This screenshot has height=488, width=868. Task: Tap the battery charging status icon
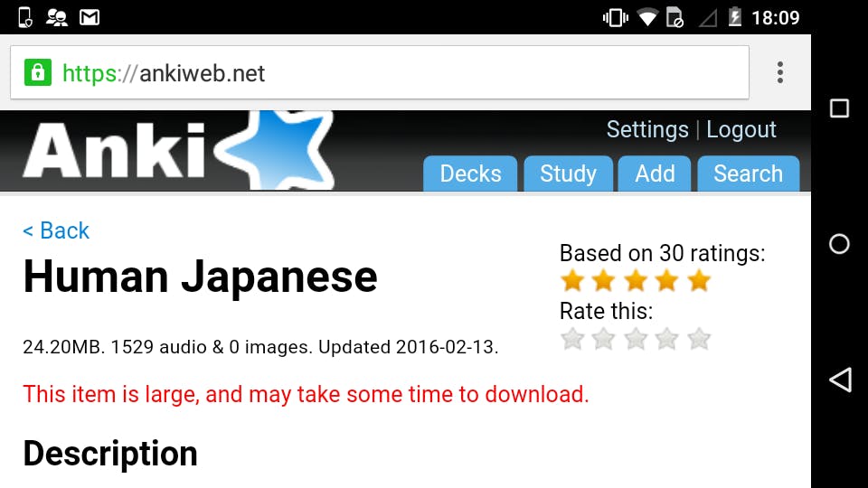pyautogui.click(x=734, y=17)
